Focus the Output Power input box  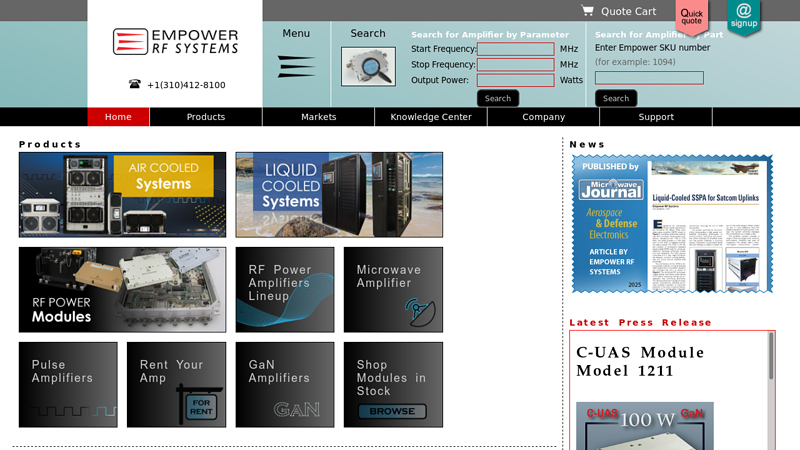515,81
